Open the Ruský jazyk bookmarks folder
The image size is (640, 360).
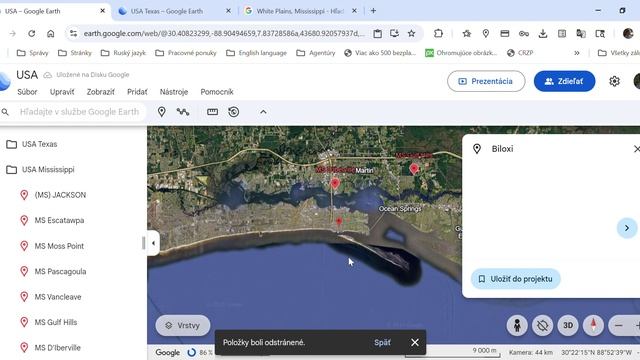click(x=123, y=53)
